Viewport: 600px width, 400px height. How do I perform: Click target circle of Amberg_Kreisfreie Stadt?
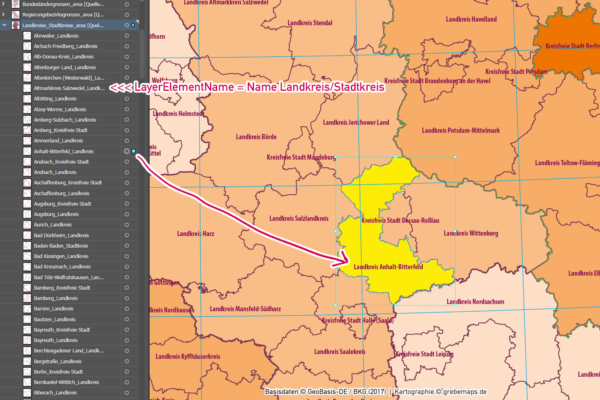click(x=127, y=130)
